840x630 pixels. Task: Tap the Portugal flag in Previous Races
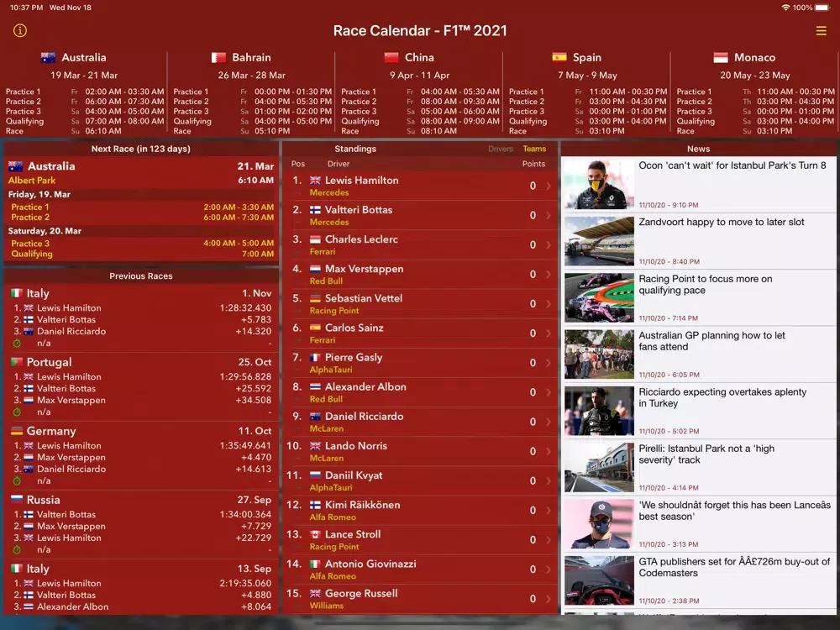pyautogui.click(x=17, y=361)
